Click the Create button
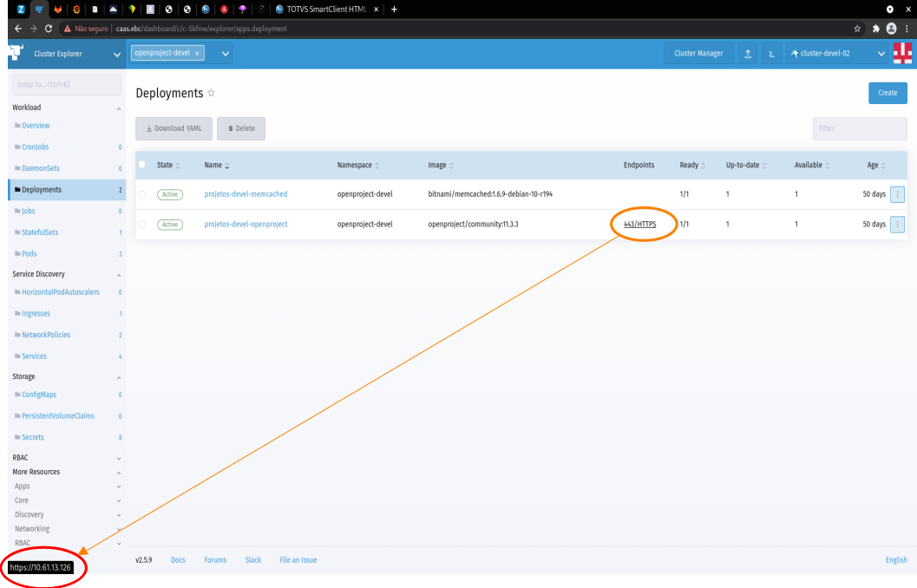 click(888, 93)
